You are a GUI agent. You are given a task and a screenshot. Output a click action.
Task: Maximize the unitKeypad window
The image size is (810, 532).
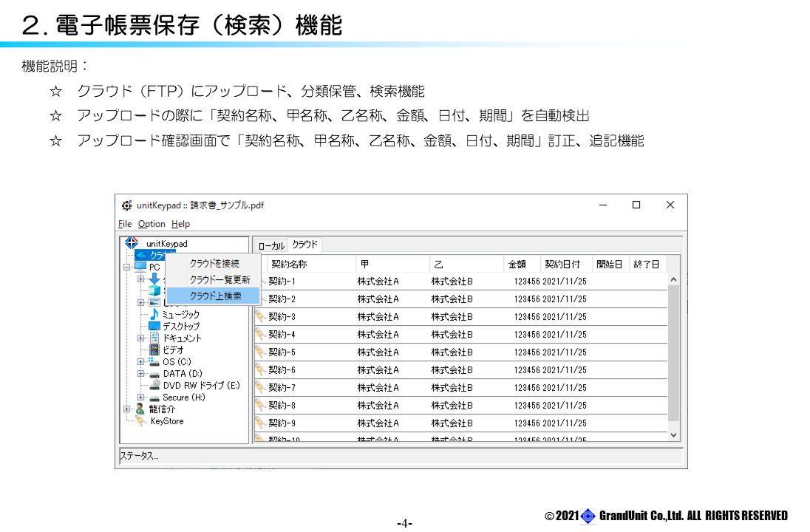click(636, 205)
